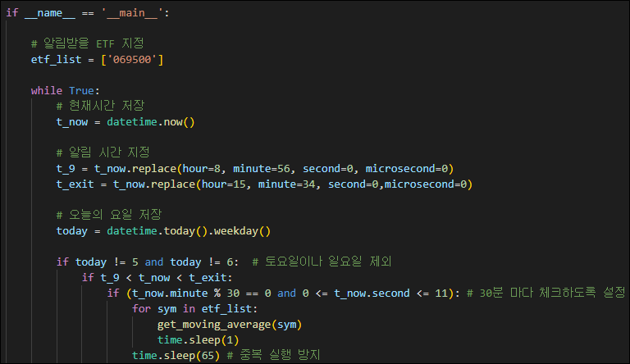The image size is (630, 364).
Task: Click the line "if __name__ == '__main__':"
Action: (x=88, y=13)
